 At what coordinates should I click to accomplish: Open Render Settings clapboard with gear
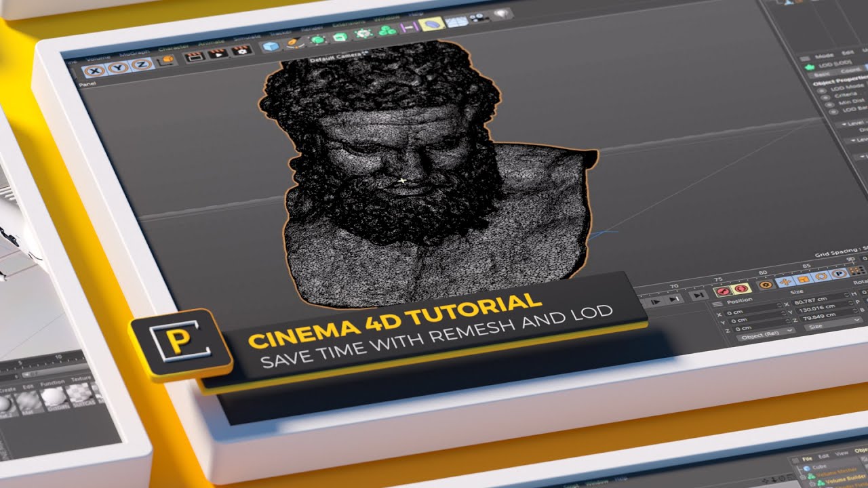(x=242, y=50)
